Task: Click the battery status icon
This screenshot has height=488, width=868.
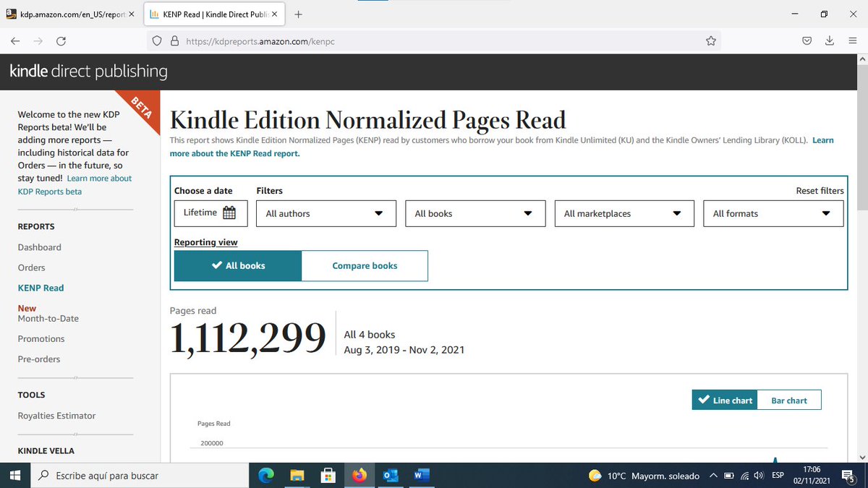Action: click(x=729, y=476)
